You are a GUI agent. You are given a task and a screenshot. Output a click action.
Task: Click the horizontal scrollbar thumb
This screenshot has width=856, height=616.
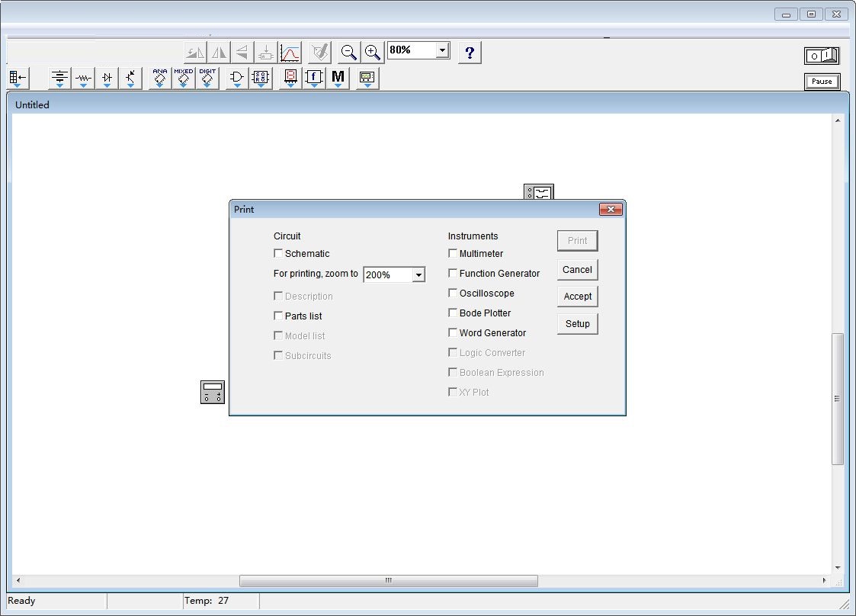(388, 581)
